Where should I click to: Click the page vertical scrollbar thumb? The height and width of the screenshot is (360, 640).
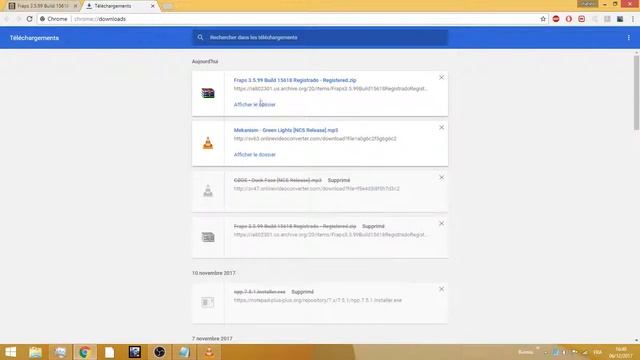636,93
